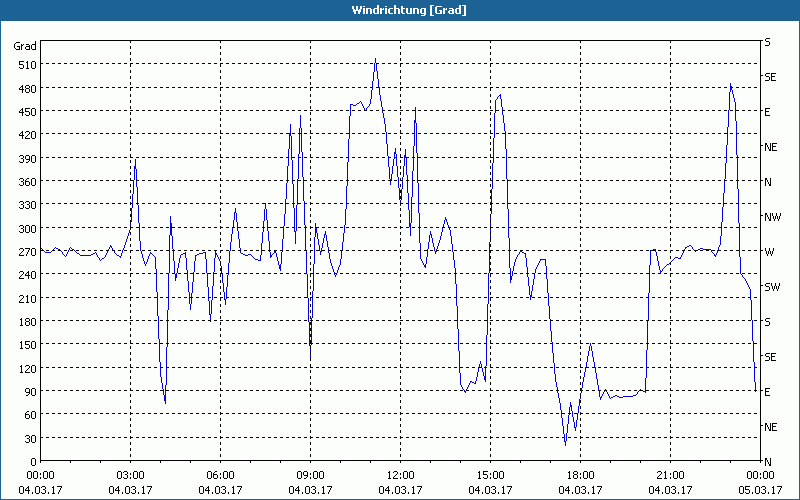Click the W compass label on the right axis
800x500 pixels.
768,252
